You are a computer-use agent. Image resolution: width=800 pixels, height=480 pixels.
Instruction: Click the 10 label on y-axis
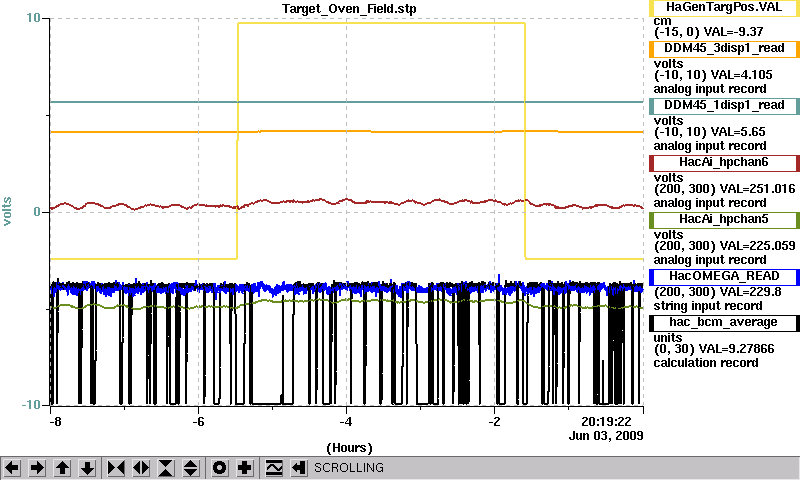(33, 18)
